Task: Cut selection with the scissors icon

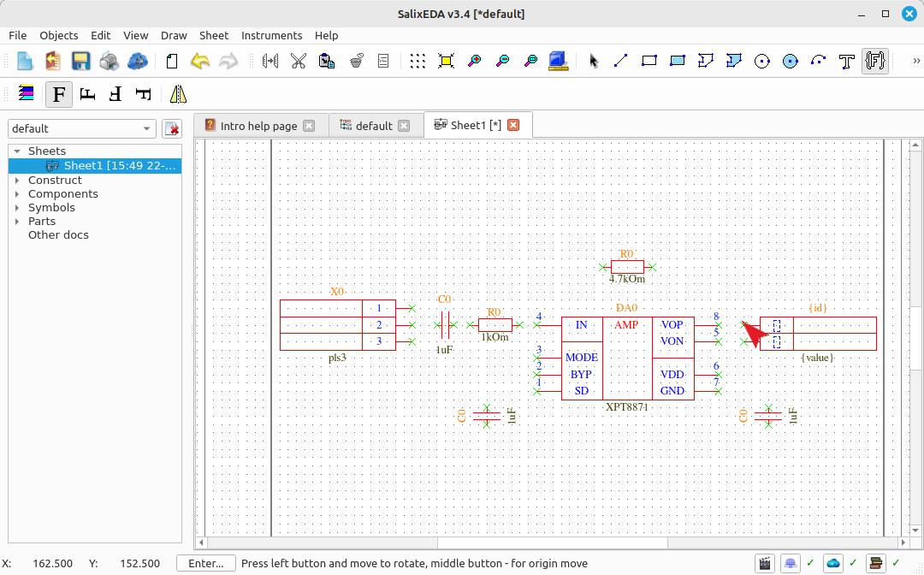Action: (299, 62)
